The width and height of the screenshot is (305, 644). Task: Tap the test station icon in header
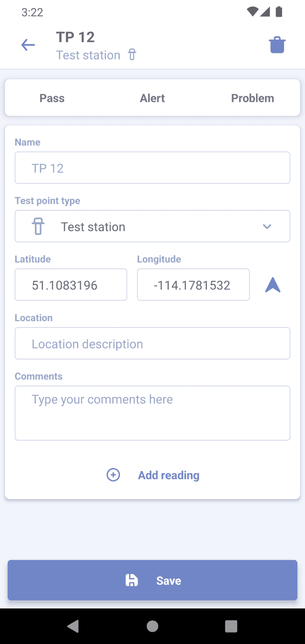pyautogui.click(x=132, y=55)
